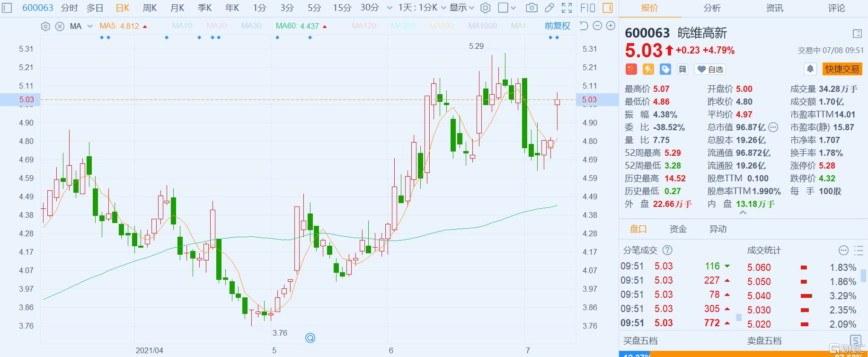Enter fullscreen chart mode
This screenshot has width=868, height=357.
click(x=567, y=8)
